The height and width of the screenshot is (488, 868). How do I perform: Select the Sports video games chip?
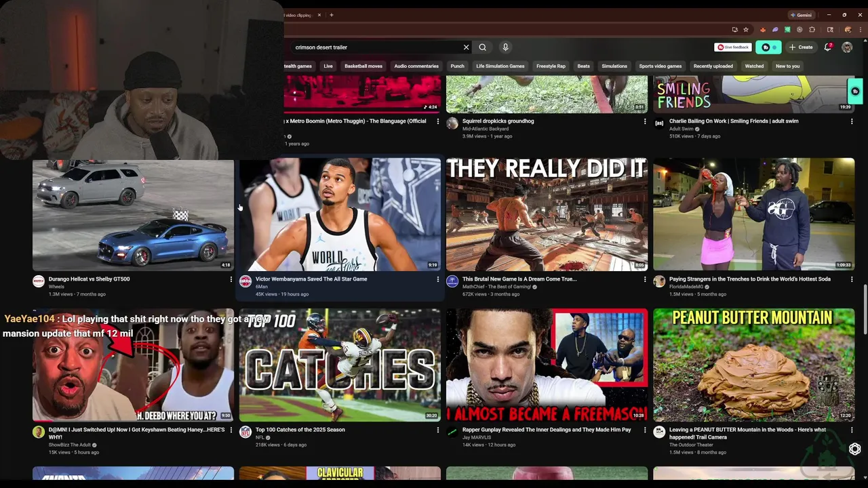tap(660, 66)
